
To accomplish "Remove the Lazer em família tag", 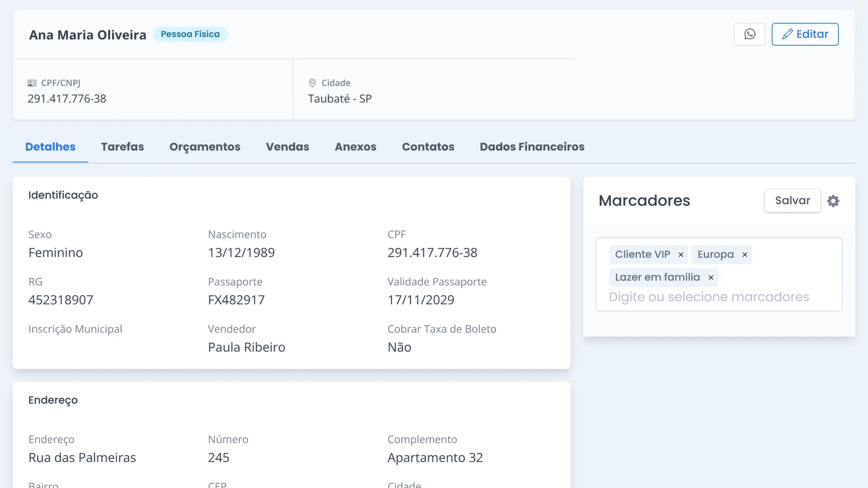I will point(711,277).
